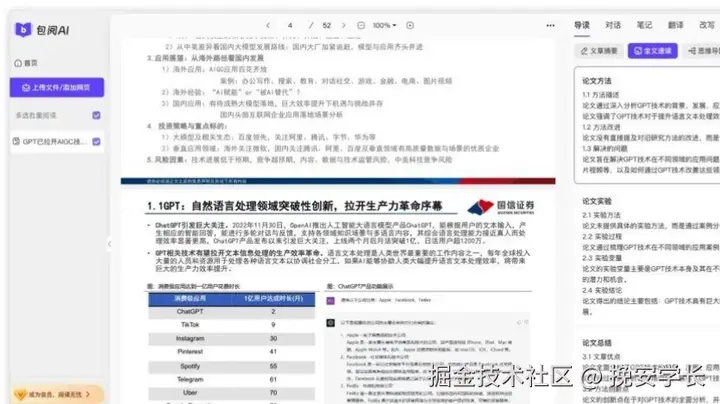Click the 论文实验 heading

tap(597, 201)
